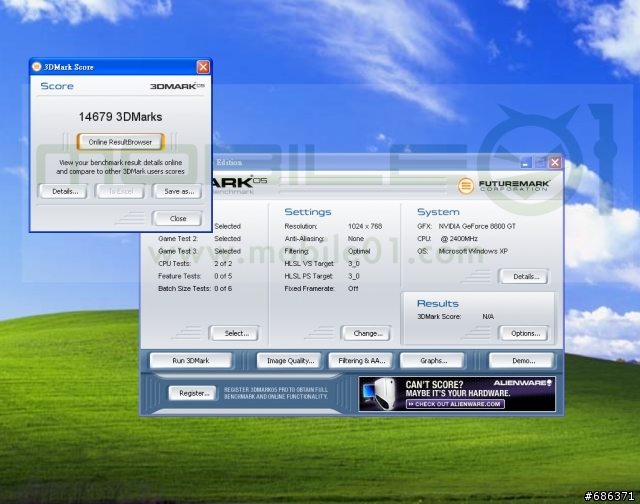
Task: Minimize the main 3DMark05 window
Action: (x=526, y=162)
